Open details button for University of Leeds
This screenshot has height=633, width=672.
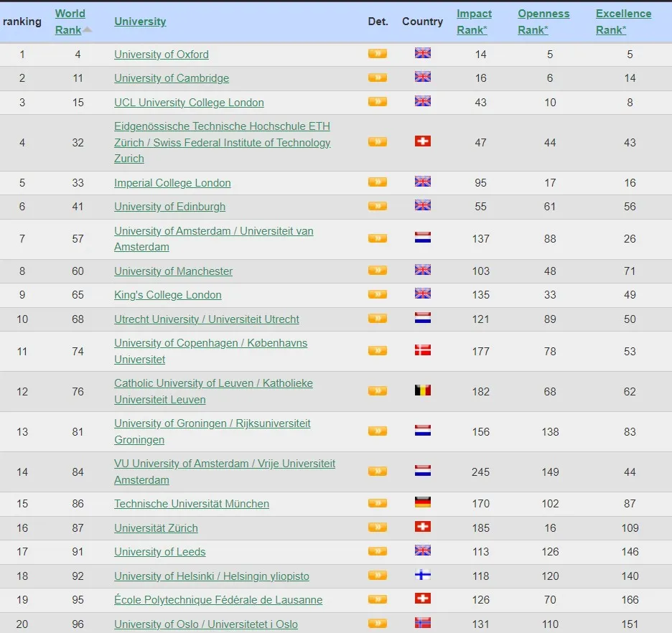pos(378,551)
